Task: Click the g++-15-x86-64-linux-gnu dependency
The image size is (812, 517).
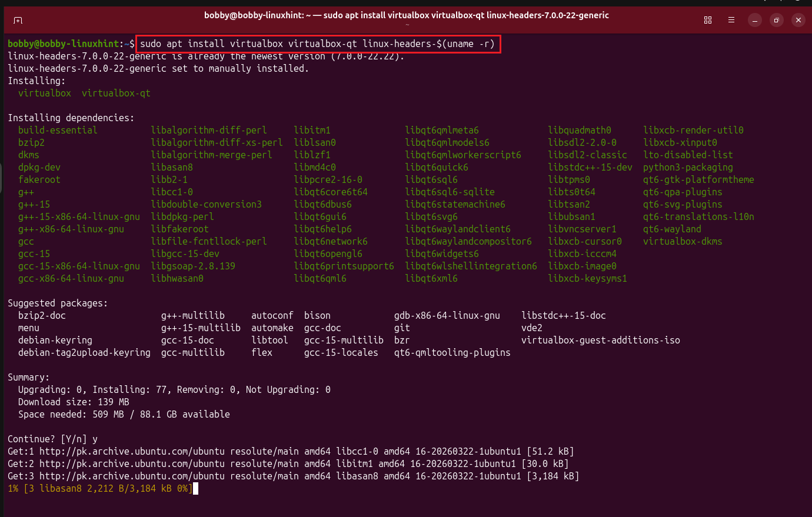Action: (79, 216)
